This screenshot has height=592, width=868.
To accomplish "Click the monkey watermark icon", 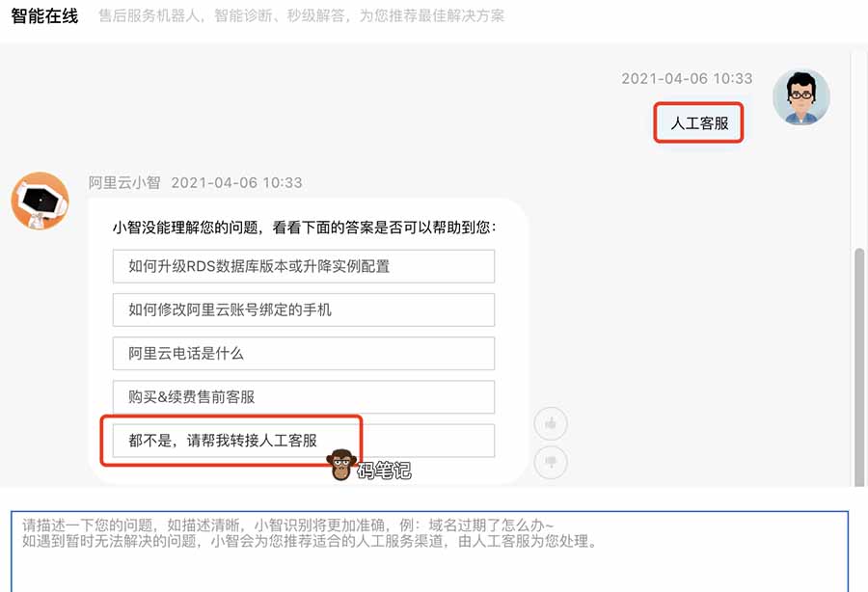I will (342, 466).
